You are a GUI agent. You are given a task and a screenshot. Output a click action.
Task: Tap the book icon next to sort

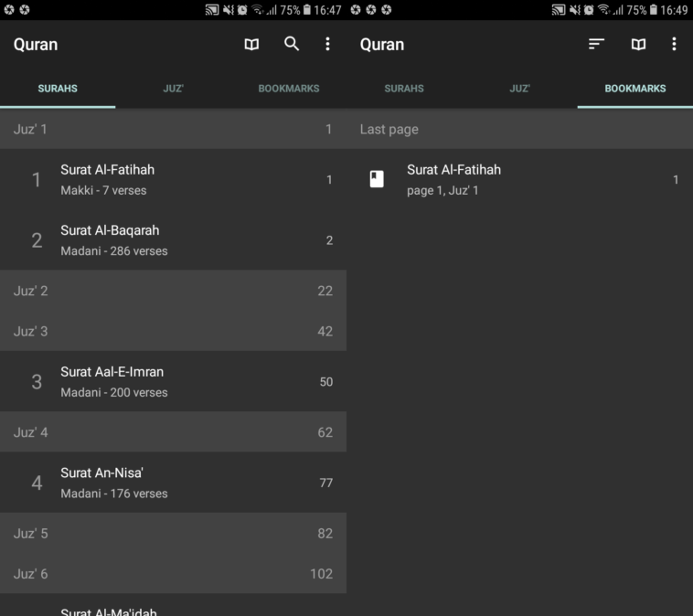click(638, 44)
